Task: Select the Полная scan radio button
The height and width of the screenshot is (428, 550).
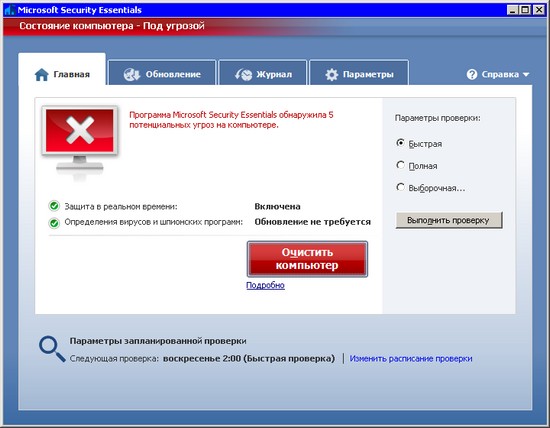Action: point(400,165)
